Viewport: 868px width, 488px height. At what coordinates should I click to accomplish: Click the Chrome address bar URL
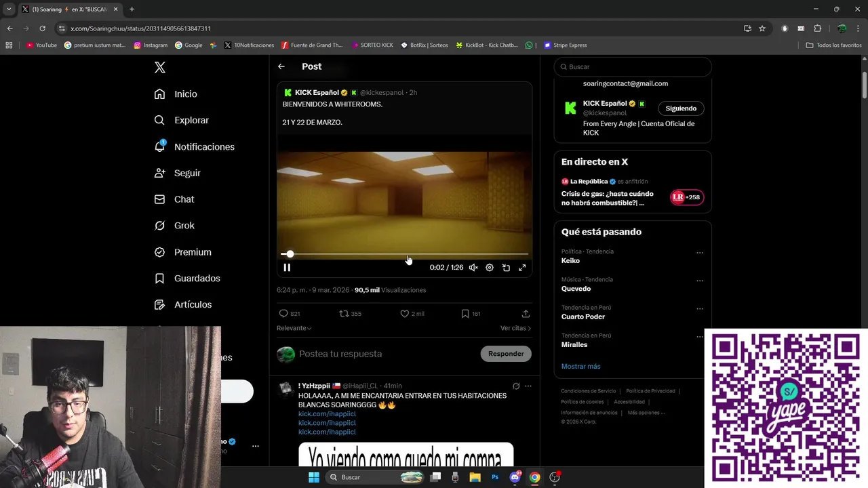(141, 28)
